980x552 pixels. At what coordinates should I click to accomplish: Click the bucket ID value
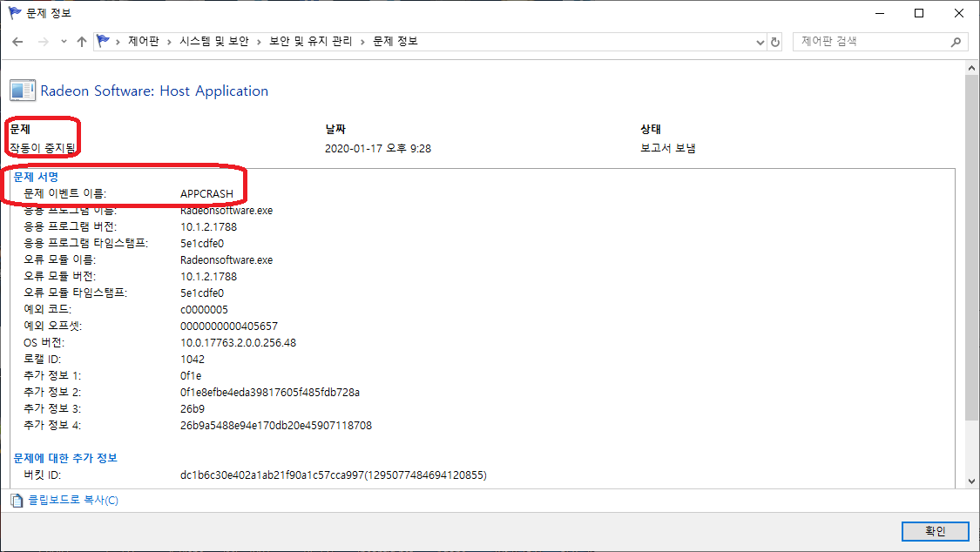point(334,475)
